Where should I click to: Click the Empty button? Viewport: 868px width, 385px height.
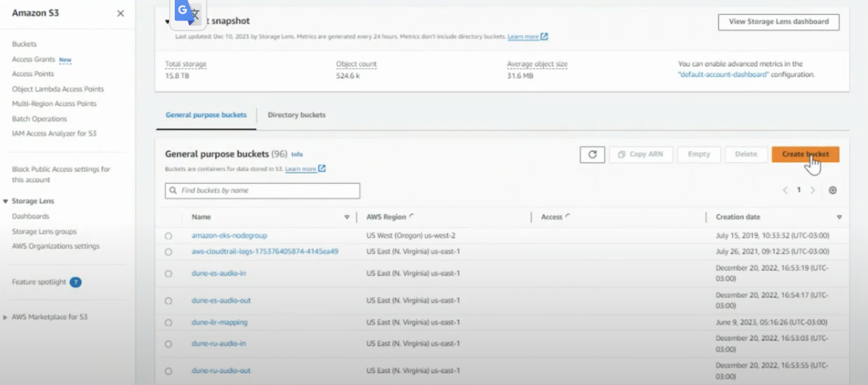coord(699,154)
